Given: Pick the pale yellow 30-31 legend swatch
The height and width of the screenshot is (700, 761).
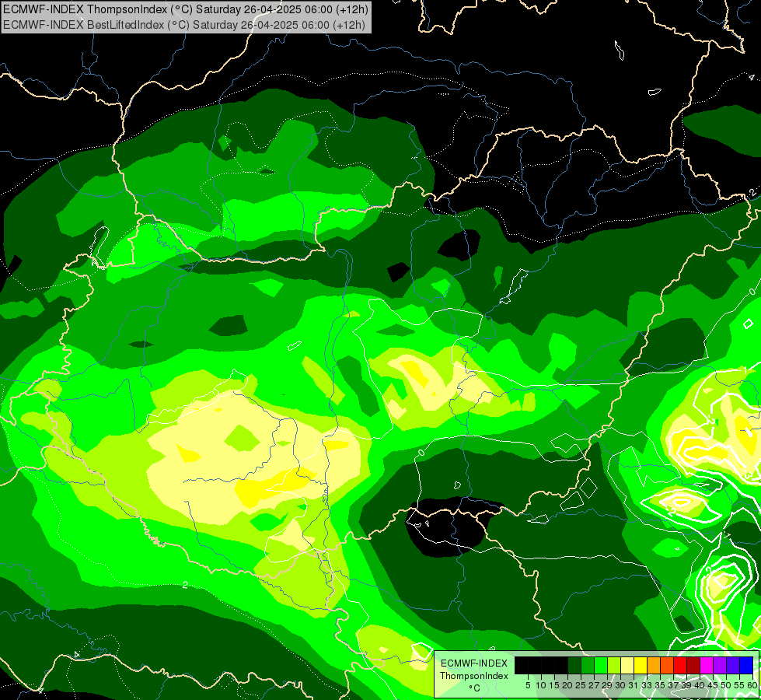Looking at the screenshot, I should point(627,665).
